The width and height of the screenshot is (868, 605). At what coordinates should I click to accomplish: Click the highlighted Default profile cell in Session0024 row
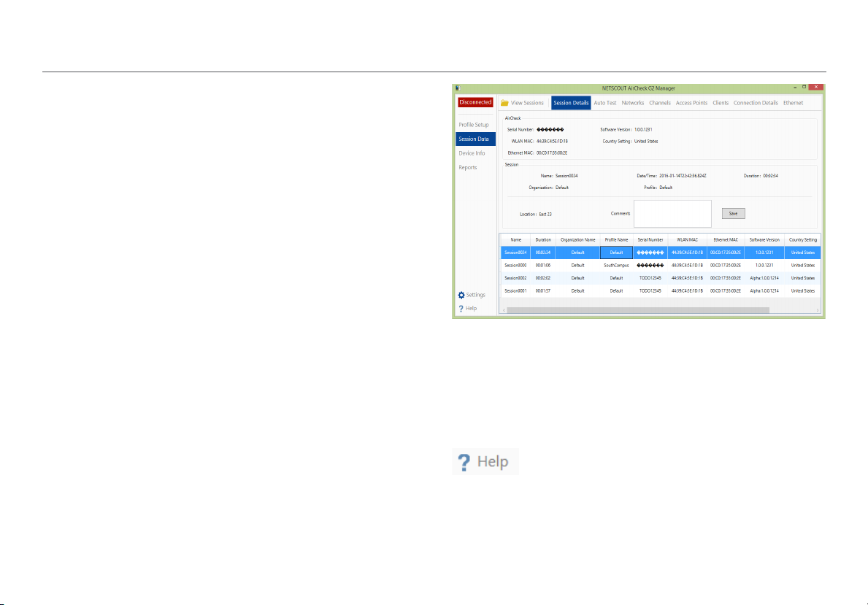pos(616,253)
